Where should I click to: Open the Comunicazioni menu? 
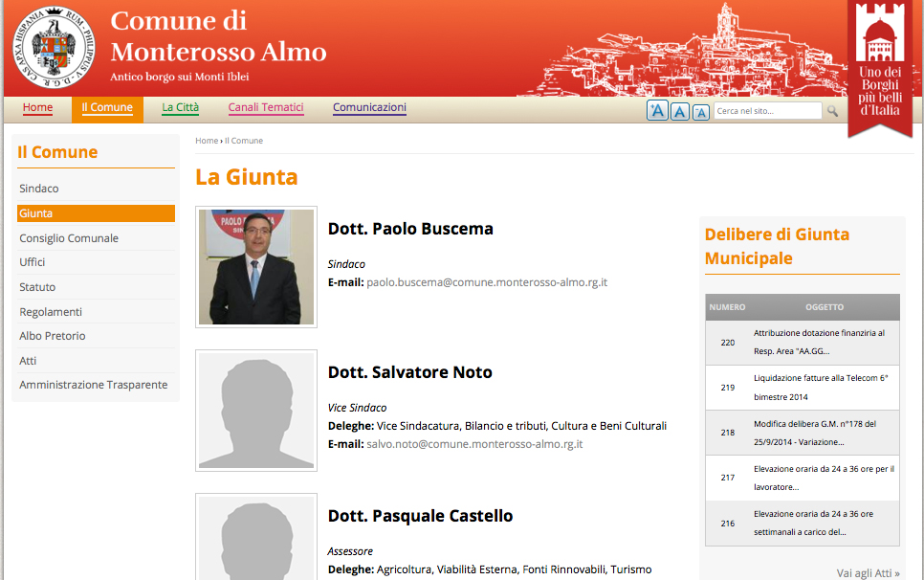pyautogui.click(x=369, y=107)
